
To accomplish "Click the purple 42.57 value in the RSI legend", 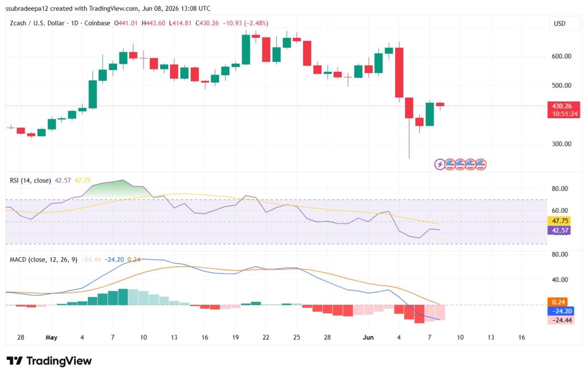I will tap(63, 180).
